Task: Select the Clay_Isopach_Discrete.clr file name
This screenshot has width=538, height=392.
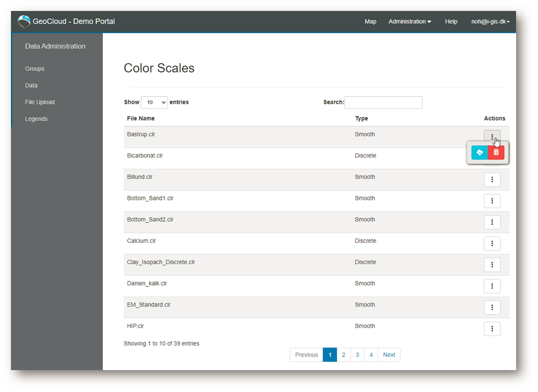Action: [x=161, y=262]
